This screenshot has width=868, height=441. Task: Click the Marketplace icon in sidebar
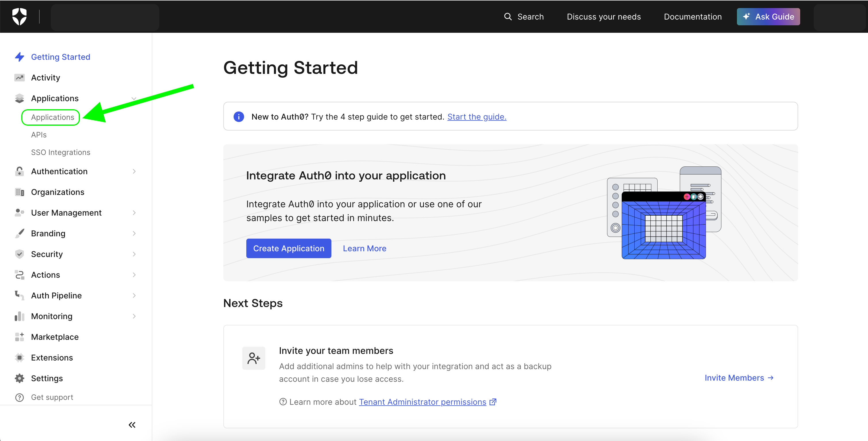(20, 337)
